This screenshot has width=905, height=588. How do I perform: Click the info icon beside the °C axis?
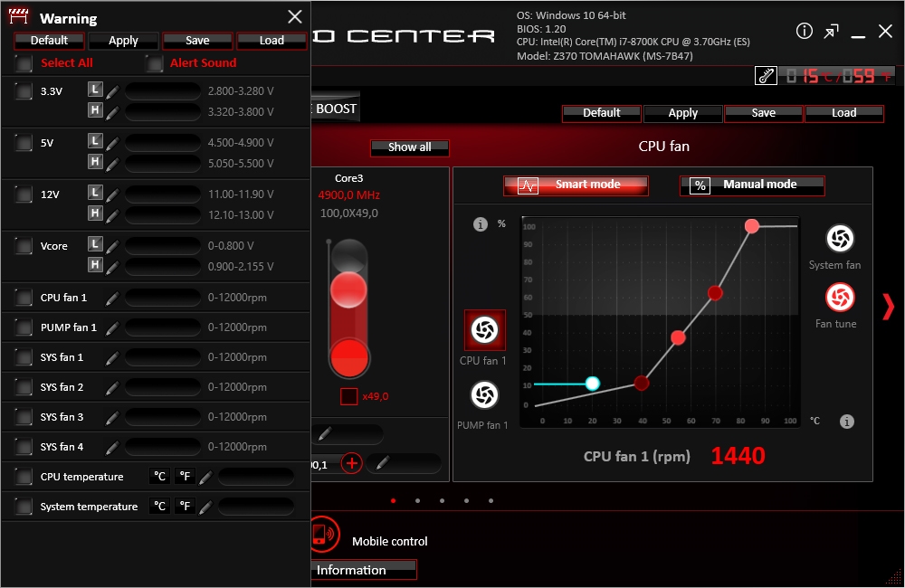coord(847,422)
